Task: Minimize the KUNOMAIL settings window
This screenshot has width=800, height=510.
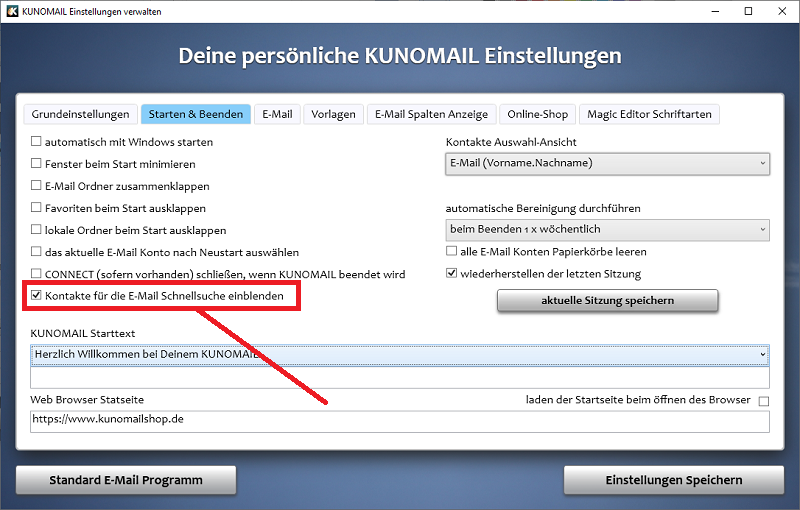Action: coord(715,11)
